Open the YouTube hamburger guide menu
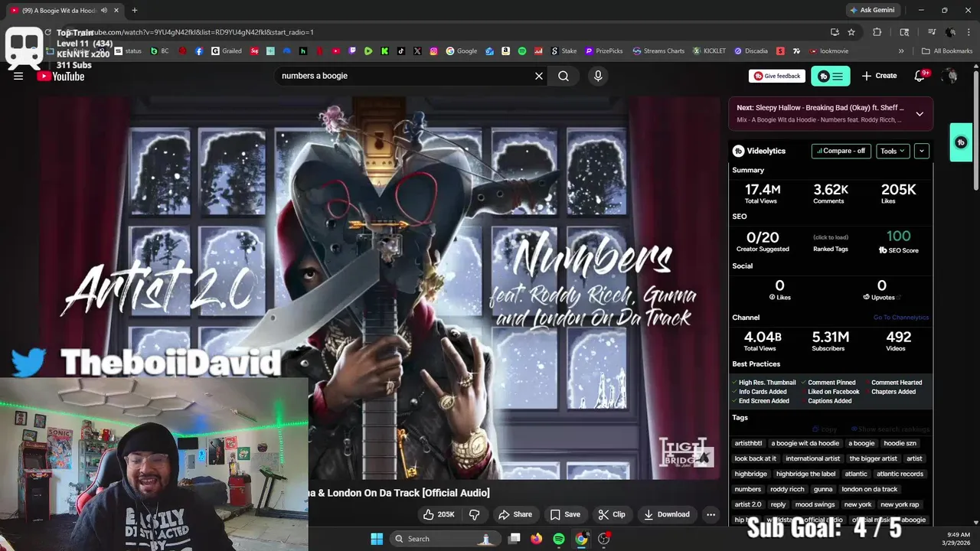 18,76
